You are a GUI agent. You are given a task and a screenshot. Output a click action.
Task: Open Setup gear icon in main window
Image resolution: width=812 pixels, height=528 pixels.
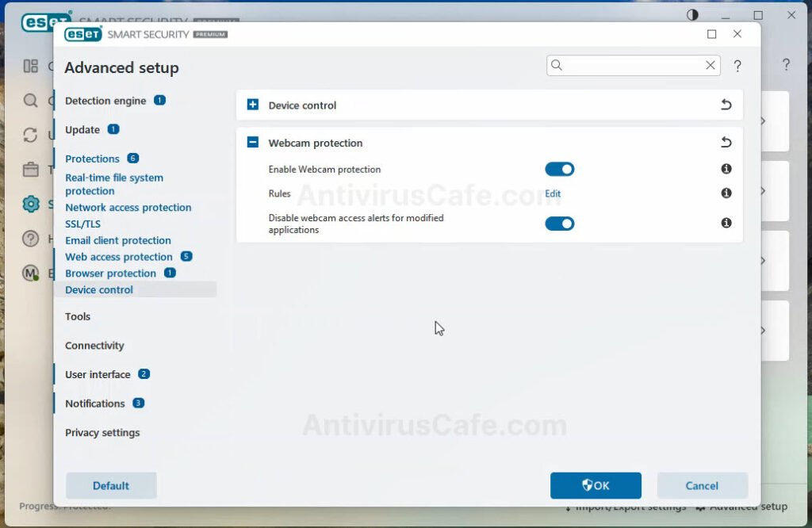[x=31, y=204]
